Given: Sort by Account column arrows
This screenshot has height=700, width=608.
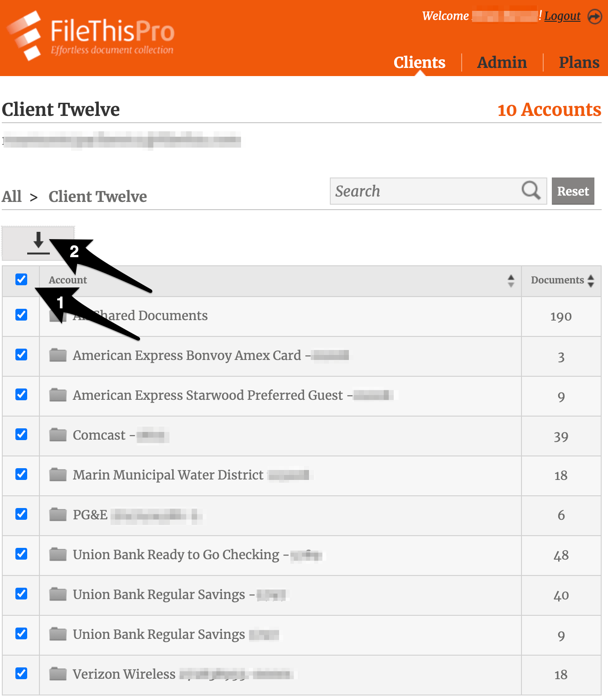Looking at the screenshot, I should 511,281.
